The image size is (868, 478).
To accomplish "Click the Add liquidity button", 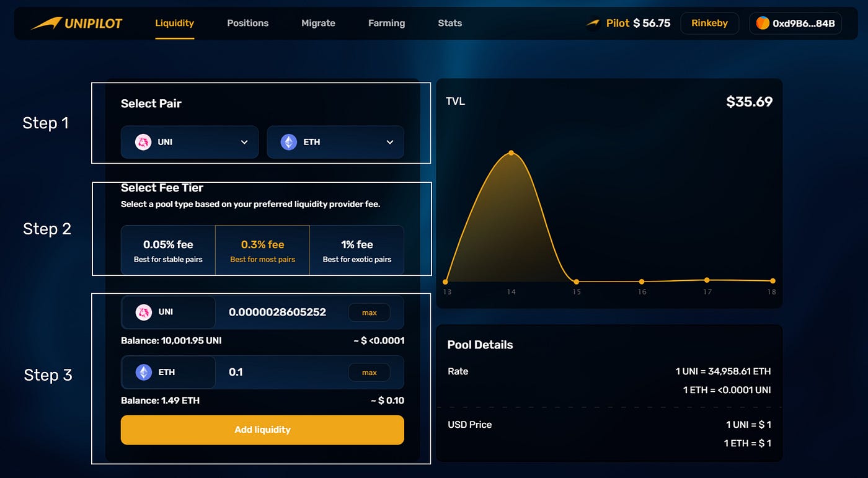I will click(262, 430).
